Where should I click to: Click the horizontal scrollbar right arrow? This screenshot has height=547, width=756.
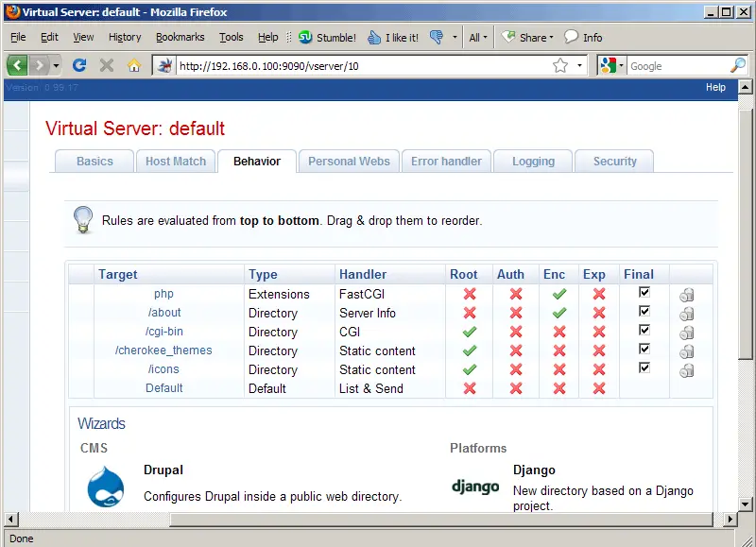point(730,519)
